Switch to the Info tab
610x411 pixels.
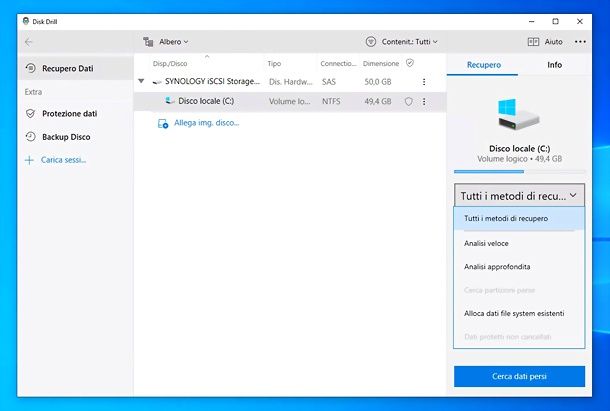pos(554,65)
